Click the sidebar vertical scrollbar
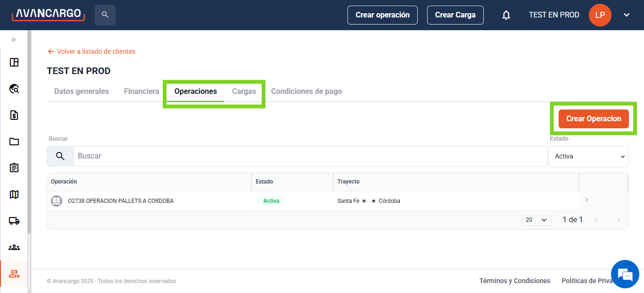 pyautogui.click(x=29, y=132)
